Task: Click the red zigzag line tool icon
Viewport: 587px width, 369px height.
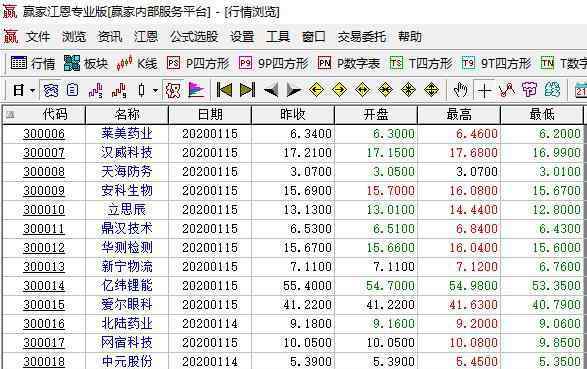Action: 507,90
